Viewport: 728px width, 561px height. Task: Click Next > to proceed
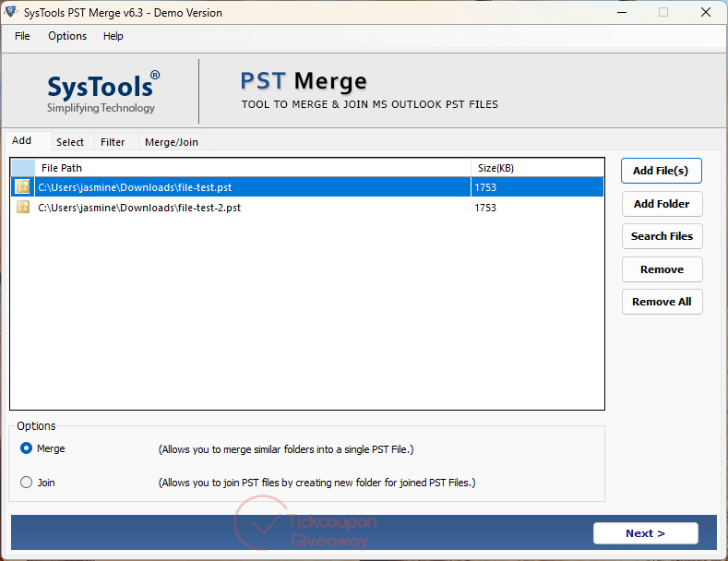[x=646, y=533]
